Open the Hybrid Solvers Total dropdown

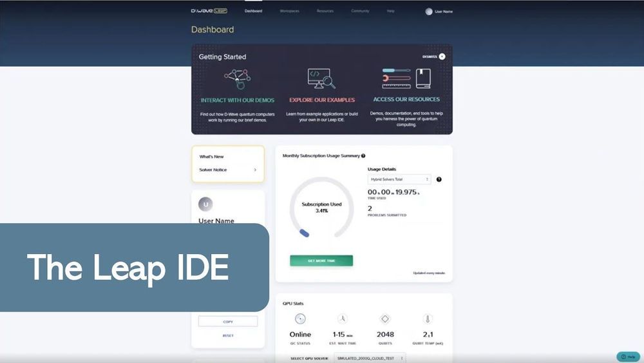tap(399, 179)
